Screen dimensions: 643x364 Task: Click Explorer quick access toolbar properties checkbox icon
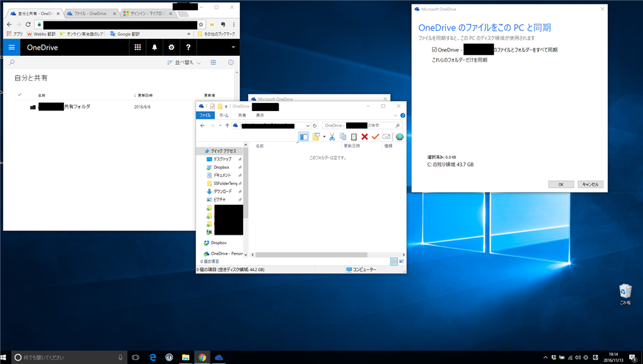point(212,106)
